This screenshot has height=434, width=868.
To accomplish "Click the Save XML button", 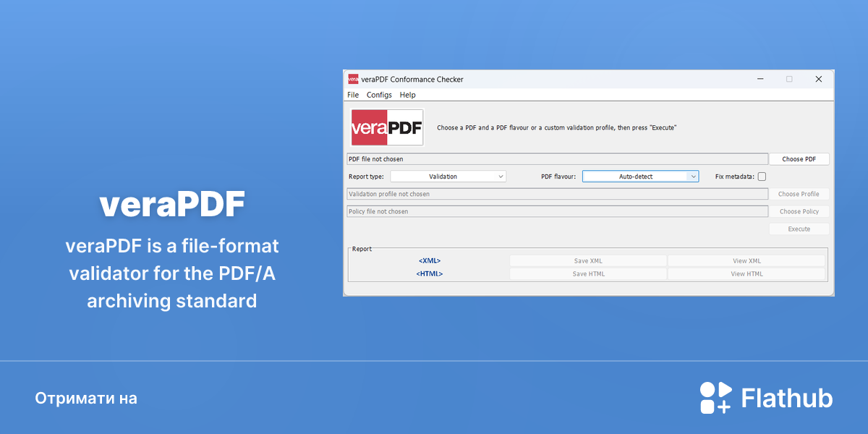I will pos(588,261).
